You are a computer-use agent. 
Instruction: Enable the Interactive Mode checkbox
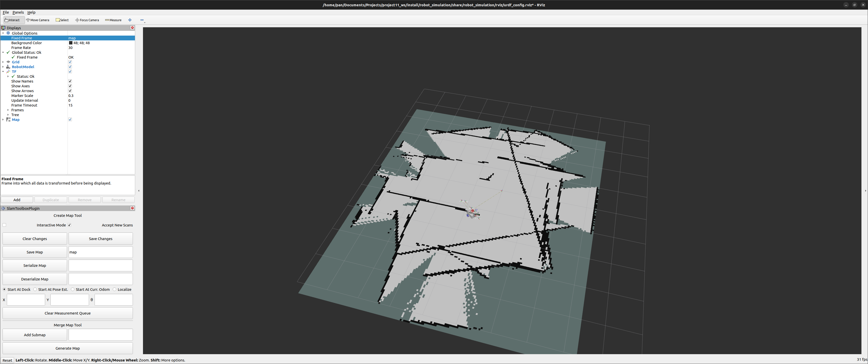coord(4,225)
